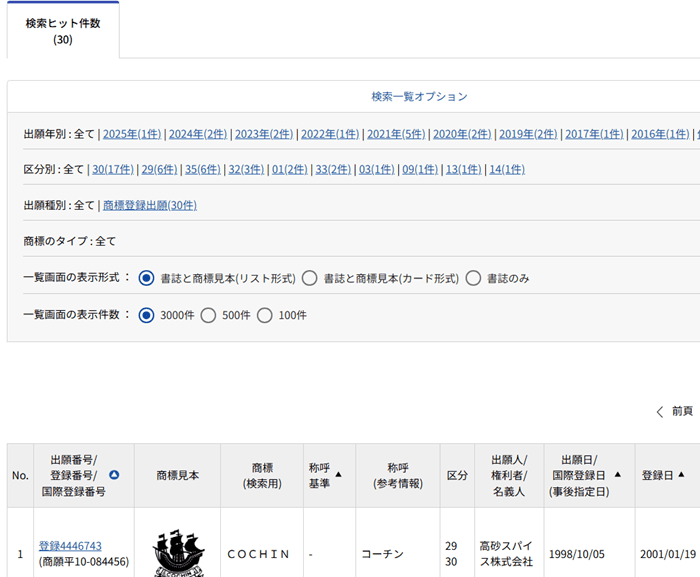This screenshot has width=700, height=577.
Task: Switch to 検索ヒット件数 (30) tab
Action: point(63,31)
